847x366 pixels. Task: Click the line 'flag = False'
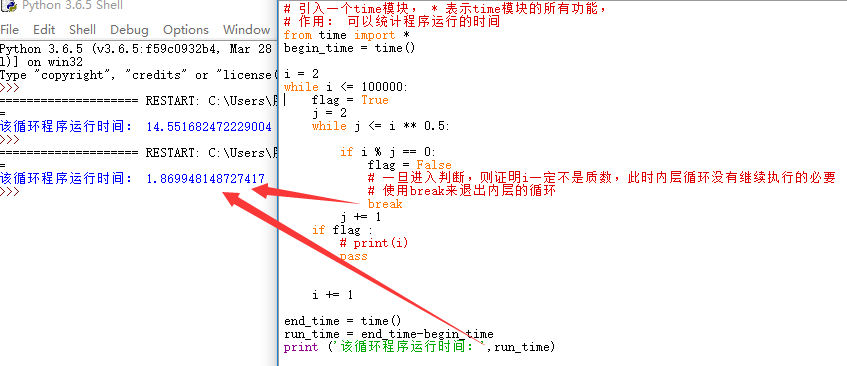pos(409,165)
